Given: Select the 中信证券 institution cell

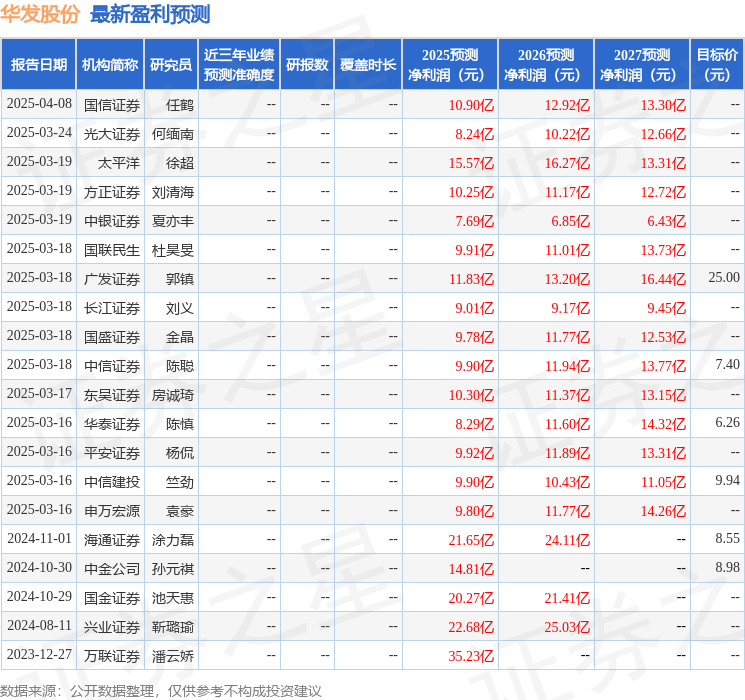Looking at the screenshot, I should point(112,366).
